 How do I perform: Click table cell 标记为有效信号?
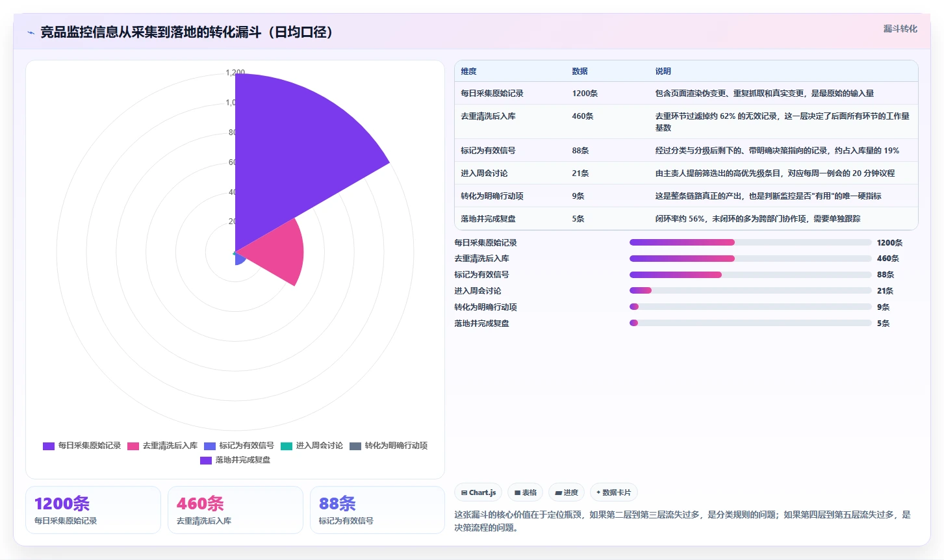point(488,151)
